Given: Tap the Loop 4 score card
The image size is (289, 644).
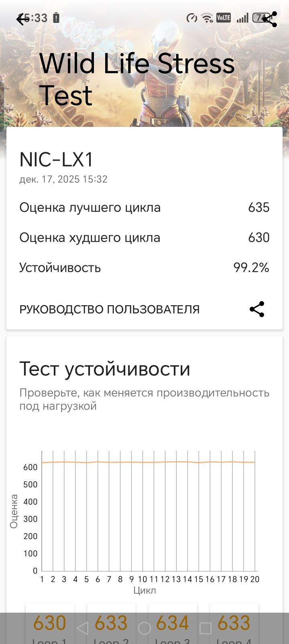Looking at the screenshot, I should (x=234, y=624).
